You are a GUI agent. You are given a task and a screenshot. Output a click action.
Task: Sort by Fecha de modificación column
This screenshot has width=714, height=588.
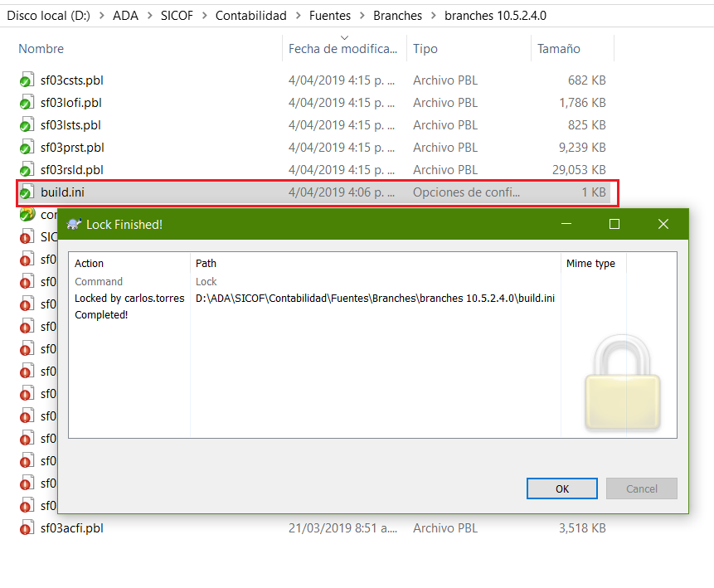[x=342, y=49]
